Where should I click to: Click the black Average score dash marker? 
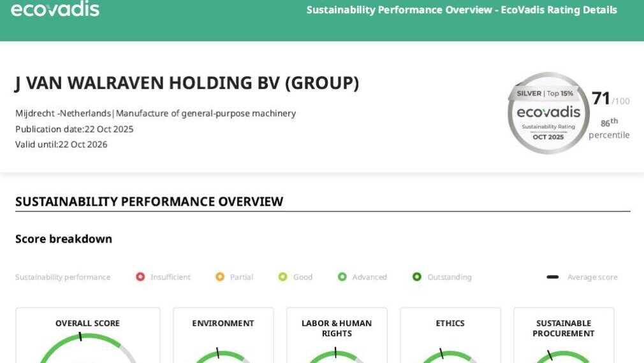tap(553, 277)
